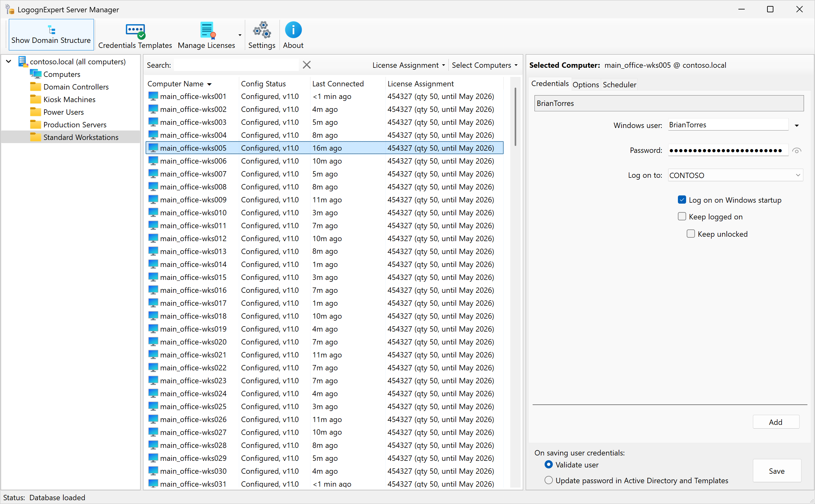This screenshot has width=815, height=504.
Task: Open the Windows user dropdown arrow
Action: pyautogui.click(x=797, y=126)
